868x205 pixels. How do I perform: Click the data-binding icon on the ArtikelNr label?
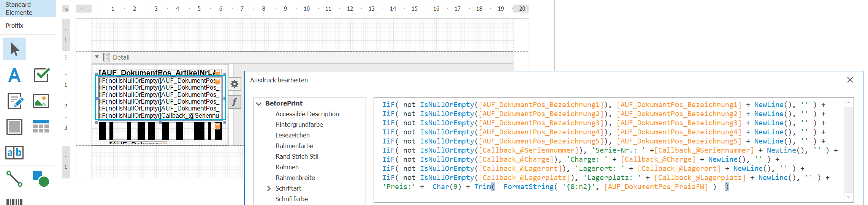pyautogui.click(x=218, y=73)
